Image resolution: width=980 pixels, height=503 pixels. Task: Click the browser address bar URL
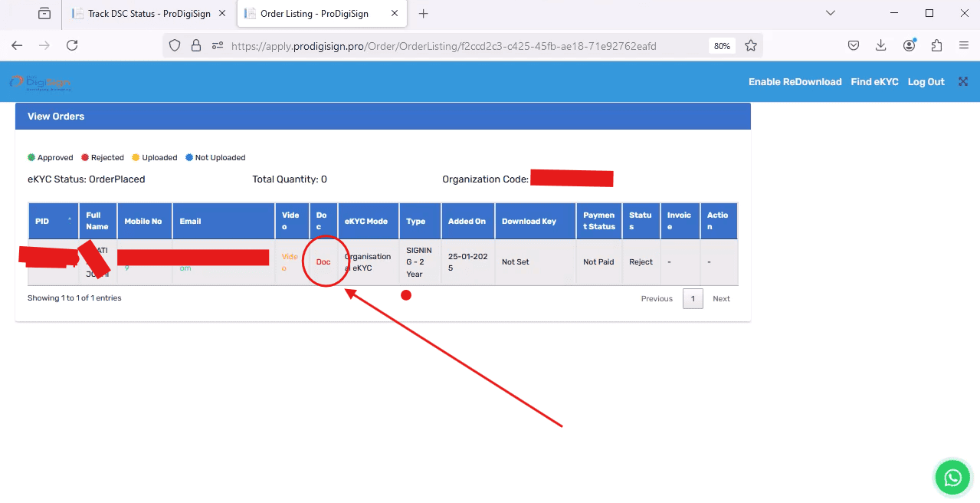pyautogui.click(x=443, y=46)
